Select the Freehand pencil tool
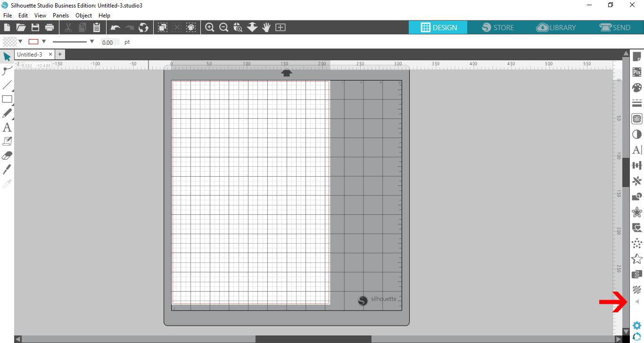 point(7,113)
